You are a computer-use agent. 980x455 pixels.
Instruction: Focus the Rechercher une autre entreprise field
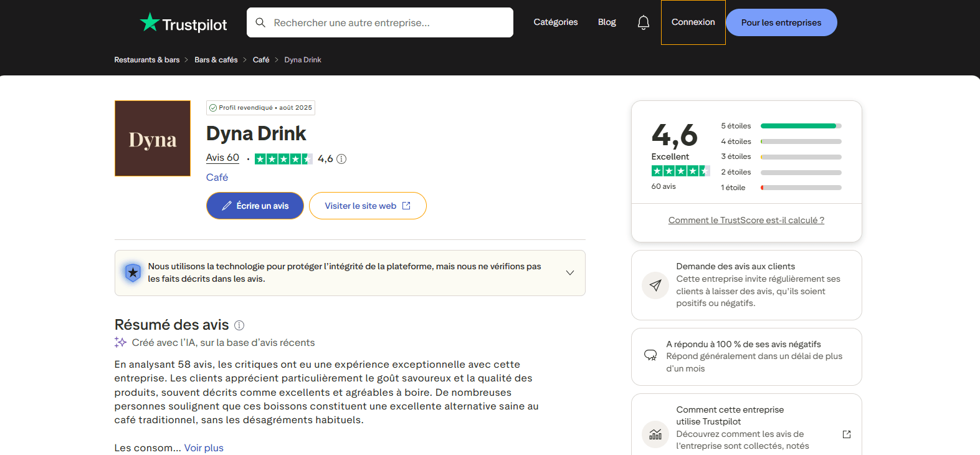[380, 22]
